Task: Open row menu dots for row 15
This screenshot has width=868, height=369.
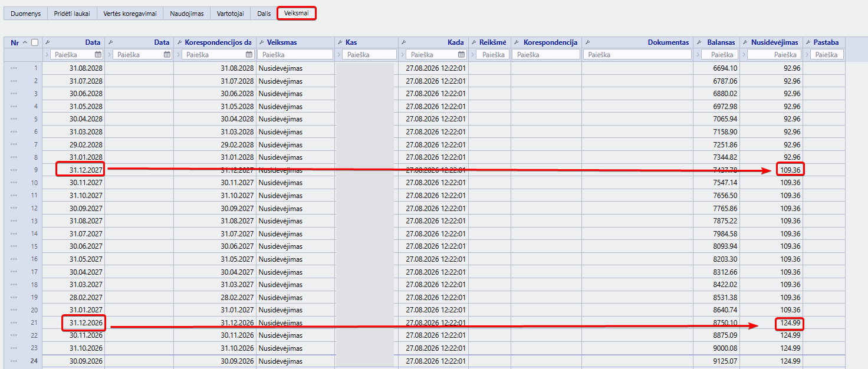Action: tap(14, 246)
